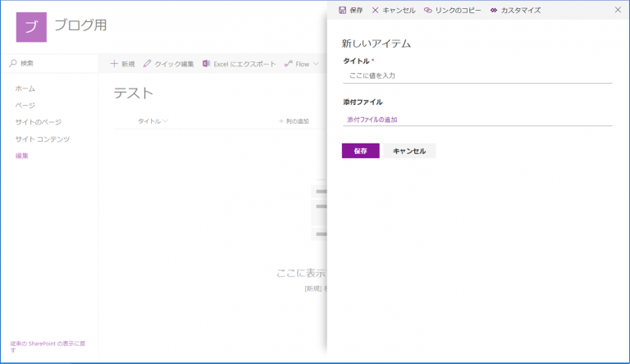The width and height of the screenshot is (630, 364).
Task: Click the リンクのコピー link icon
Action: 427,10
